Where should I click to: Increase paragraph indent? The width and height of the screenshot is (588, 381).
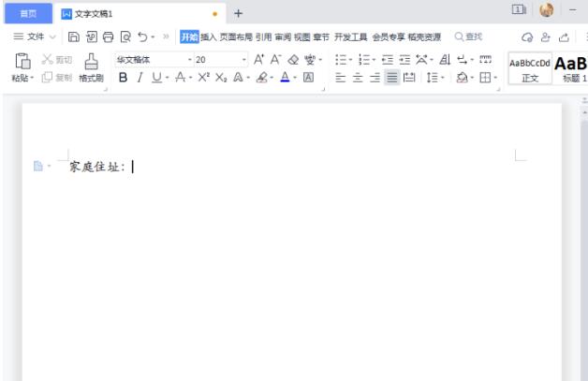click(404, 60)
